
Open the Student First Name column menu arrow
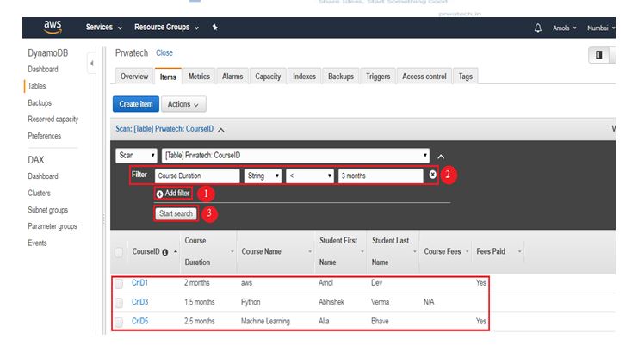(x=362, y=251)
